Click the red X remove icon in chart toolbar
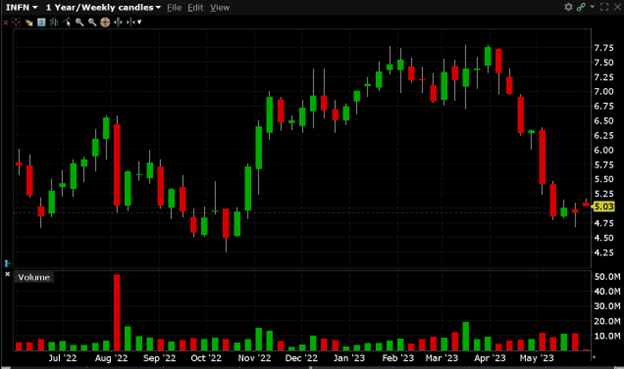Image resolution: width=624 pixels, height=369 pixels. pos(6,23)
